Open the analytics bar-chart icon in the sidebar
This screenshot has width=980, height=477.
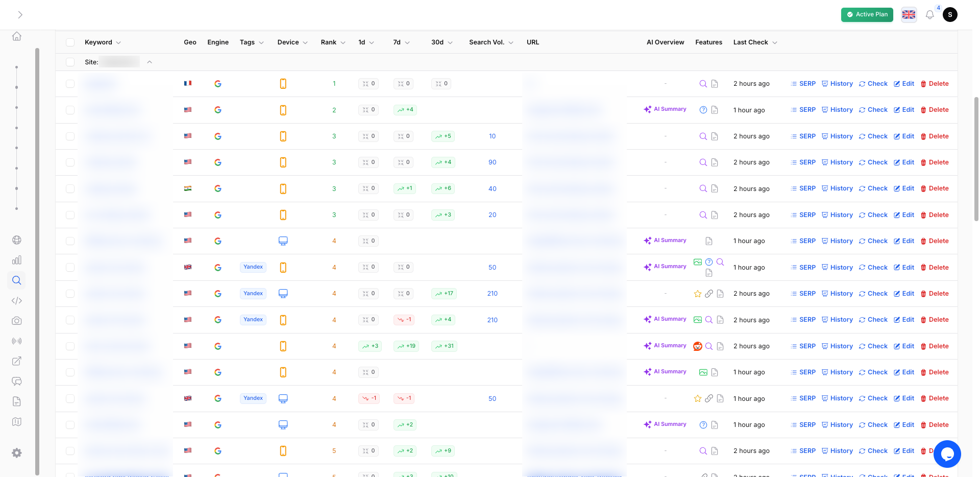16,259
